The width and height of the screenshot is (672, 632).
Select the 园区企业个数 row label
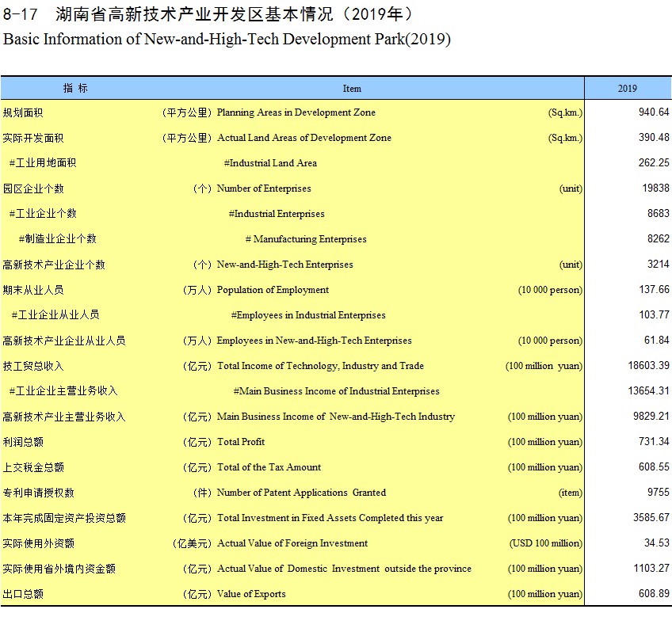click(33, 188)
